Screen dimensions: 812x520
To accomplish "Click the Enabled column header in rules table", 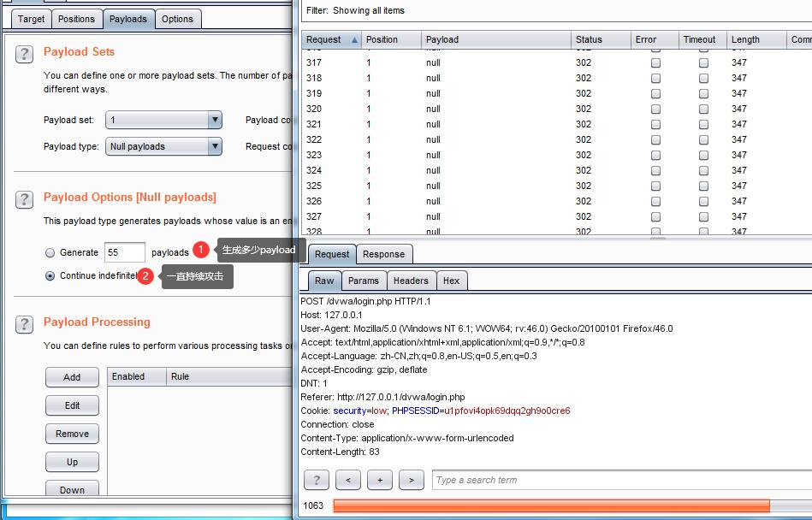I will click(137, 376).
